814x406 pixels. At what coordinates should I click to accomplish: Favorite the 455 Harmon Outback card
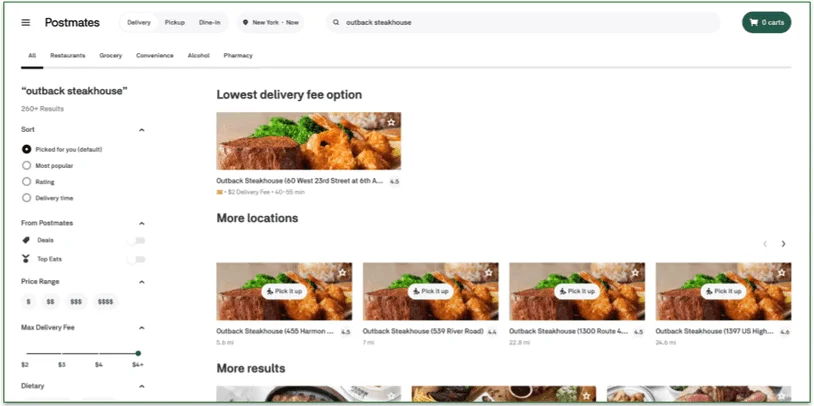pos(342,273)
